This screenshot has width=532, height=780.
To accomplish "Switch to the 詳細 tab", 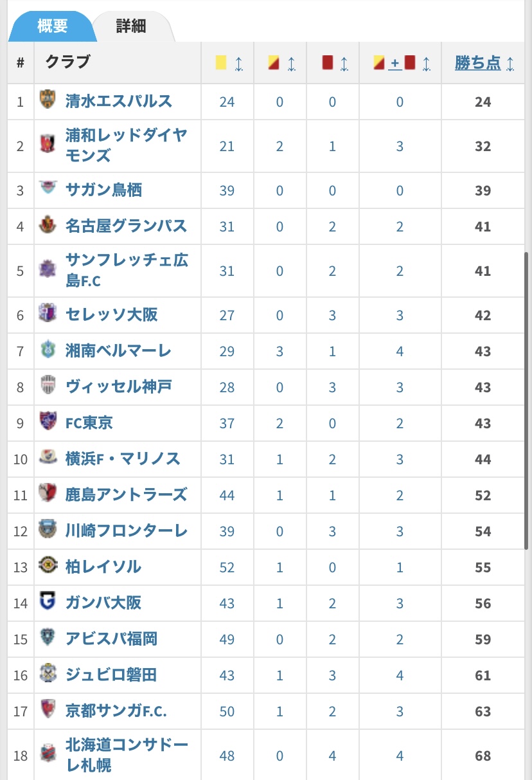I will tap(131, 26).
